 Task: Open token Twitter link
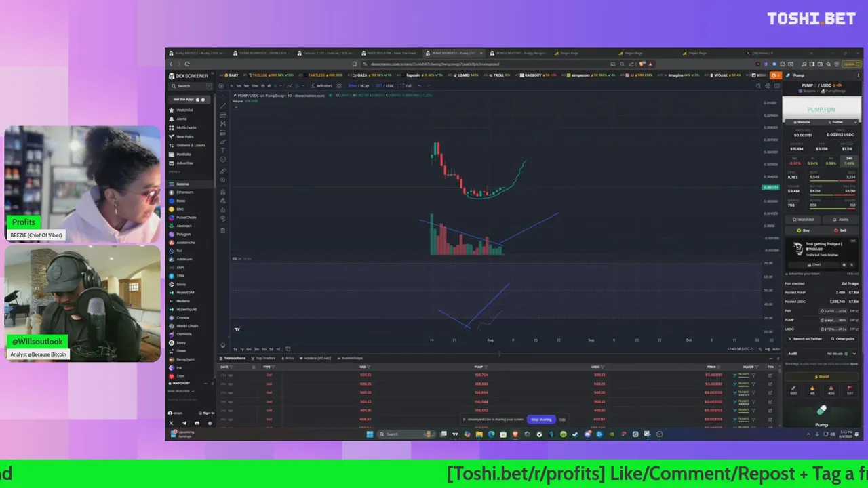tap(835, 122)
